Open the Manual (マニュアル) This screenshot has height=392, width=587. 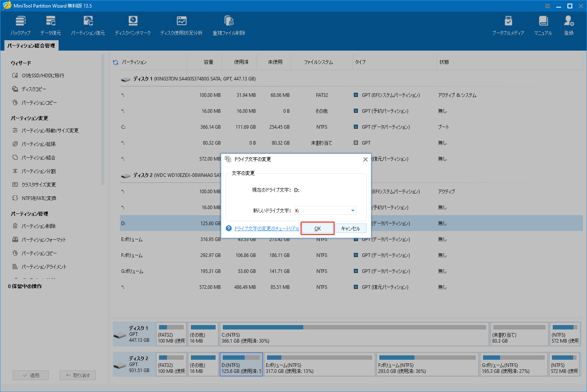click(x=542, y=25)
